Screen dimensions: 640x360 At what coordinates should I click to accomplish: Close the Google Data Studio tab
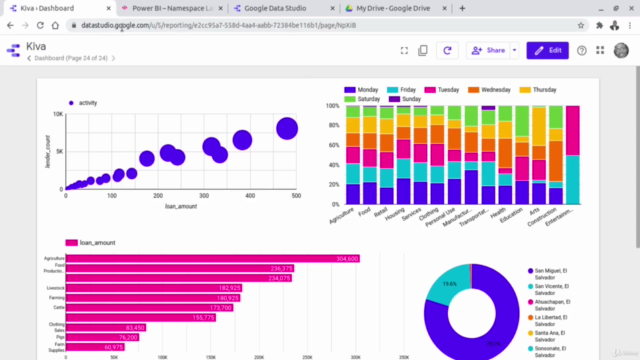(x=332, y=8)
